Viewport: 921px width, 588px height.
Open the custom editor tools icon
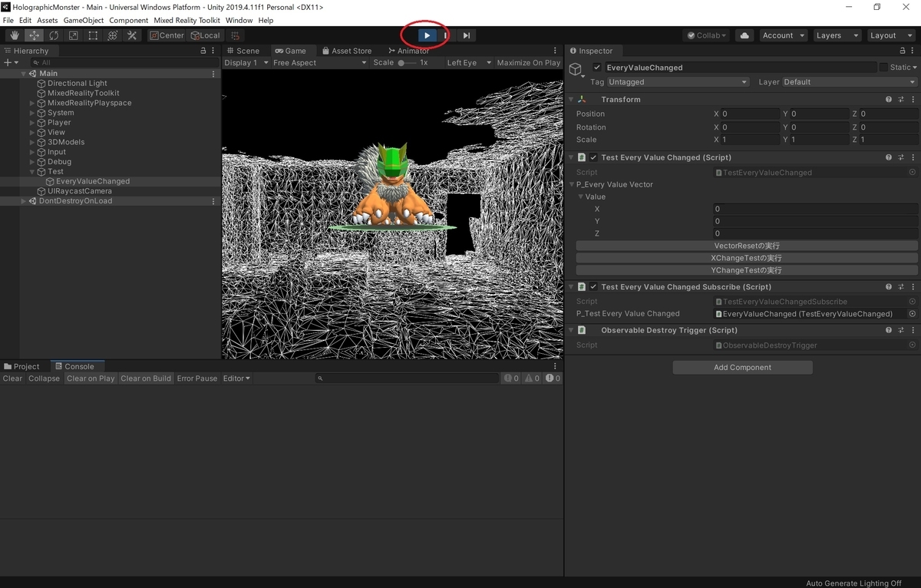[132, 35]
